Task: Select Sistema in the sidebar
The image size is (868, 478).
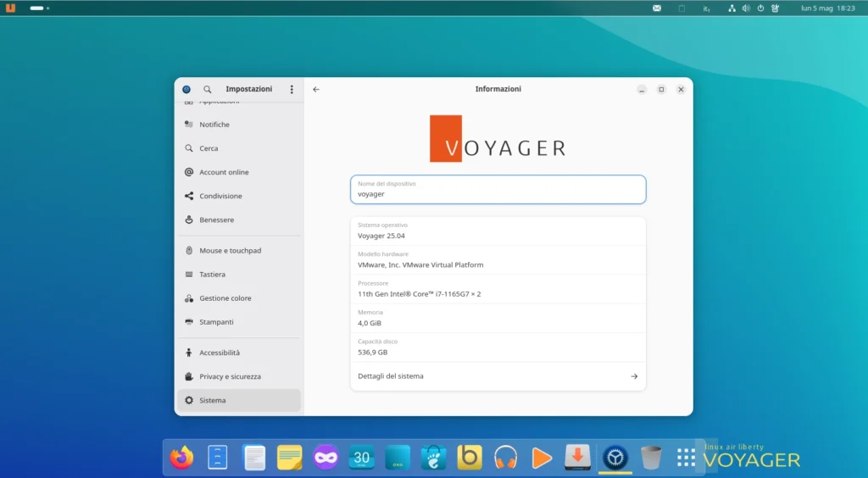Action: (239, 400)
